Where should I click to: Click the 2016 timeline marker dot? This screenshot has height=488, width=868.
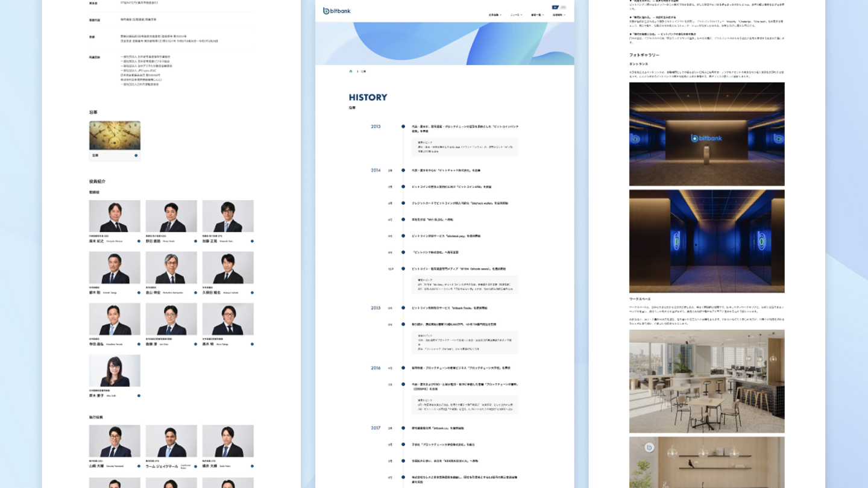[403, 368]
